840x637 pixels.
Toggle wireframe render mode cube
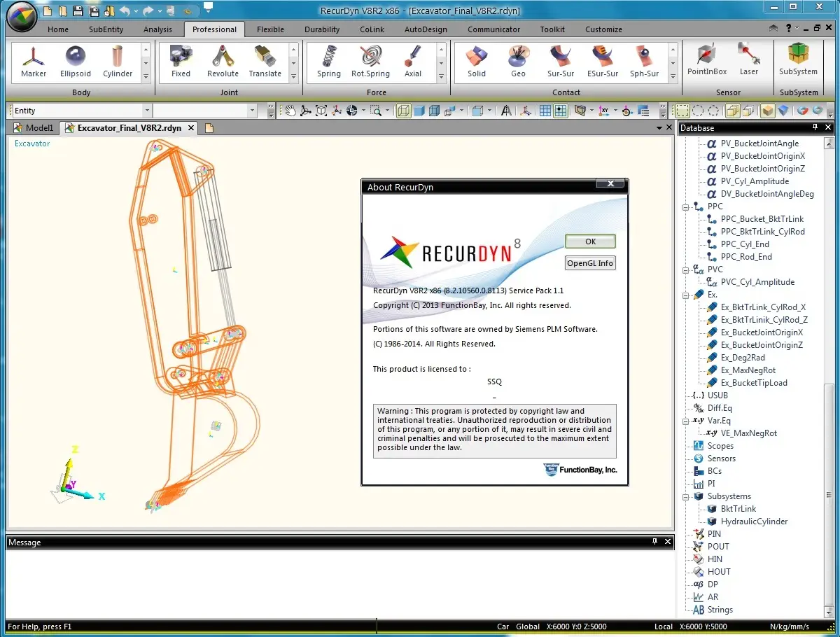pyautogui.click(x=404, y=111)
